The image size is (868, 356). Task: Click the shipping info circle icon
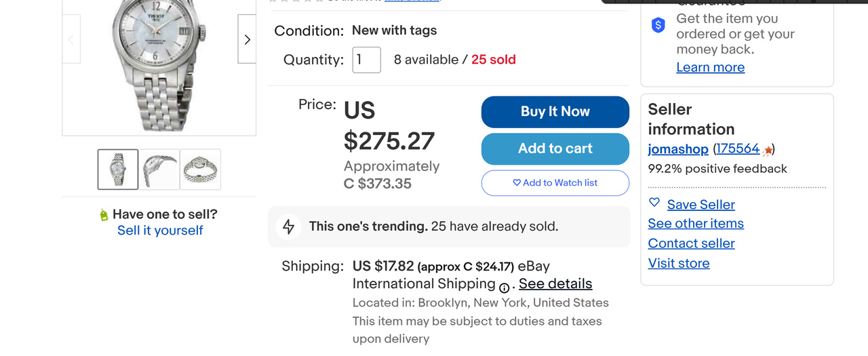pos(505,287)
